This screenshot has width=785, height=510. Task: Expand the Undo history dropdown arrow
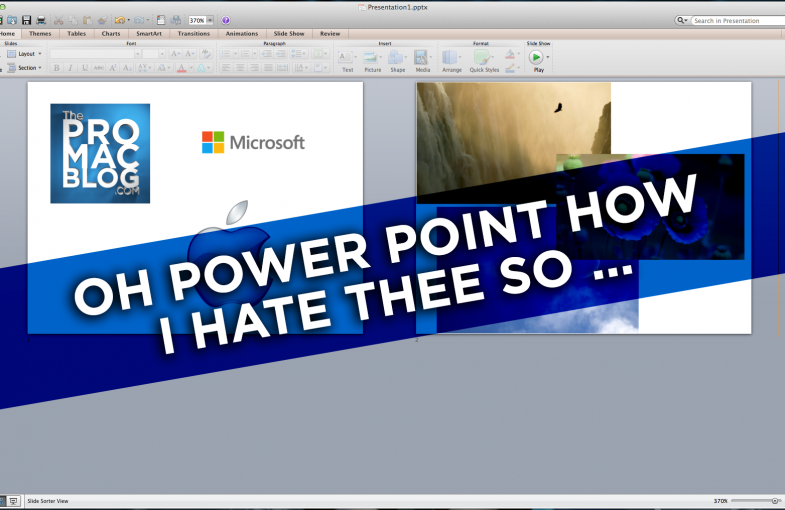[128, 21]
